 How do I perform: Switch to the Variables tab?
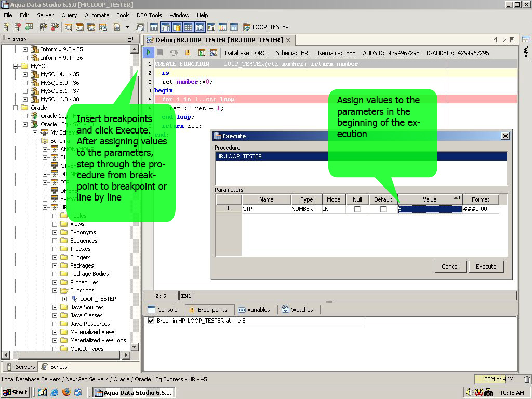tap(254, 310)
